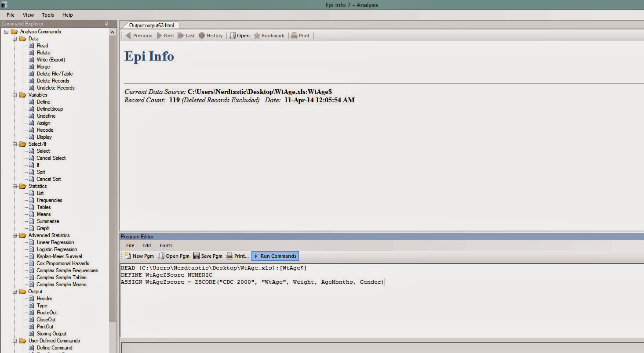Choose Delete File/Table command

[55, 74]
